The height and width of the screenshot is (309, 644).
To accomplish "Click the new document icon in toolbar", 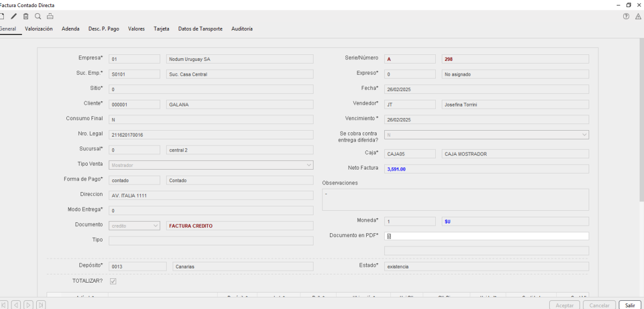I will click(x=3, y=16).
